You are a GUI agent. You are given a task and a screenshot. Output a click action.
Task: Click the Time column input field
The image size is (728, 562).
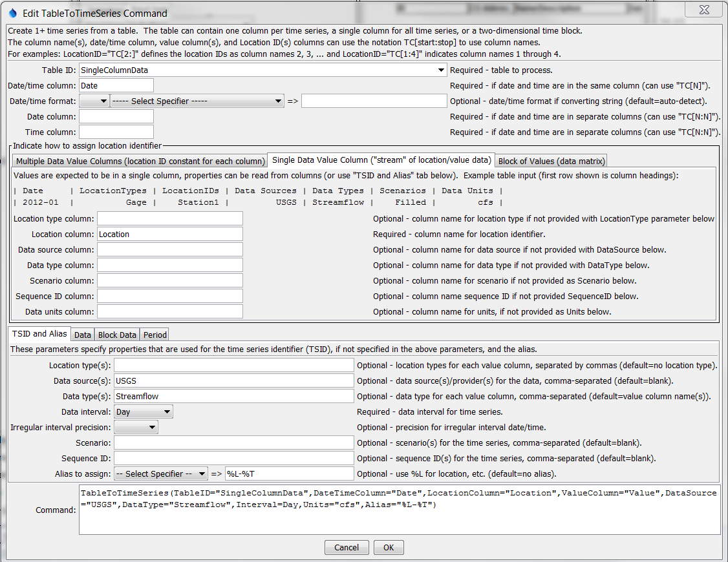[x=116, y=132]
